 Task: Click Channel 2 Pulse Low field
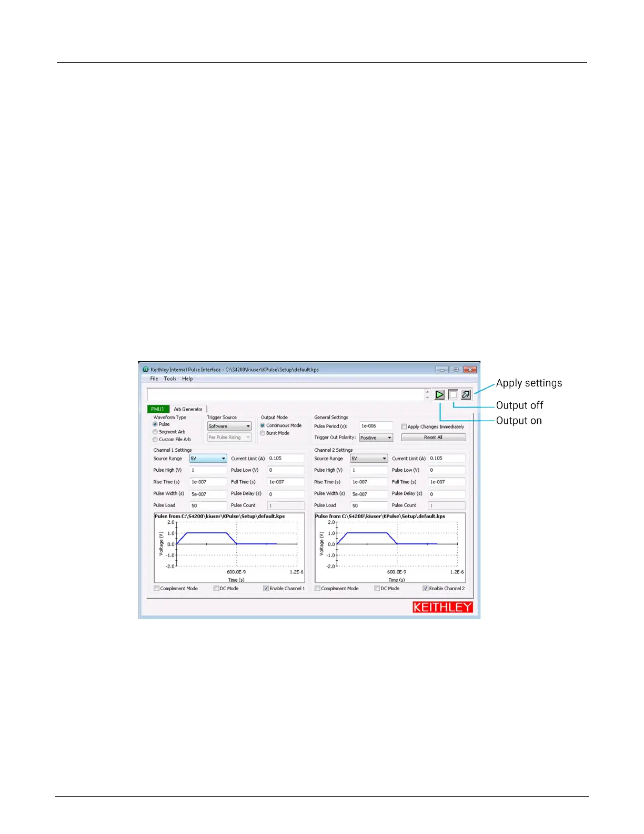pyautogui.click(x=447, y=470)
